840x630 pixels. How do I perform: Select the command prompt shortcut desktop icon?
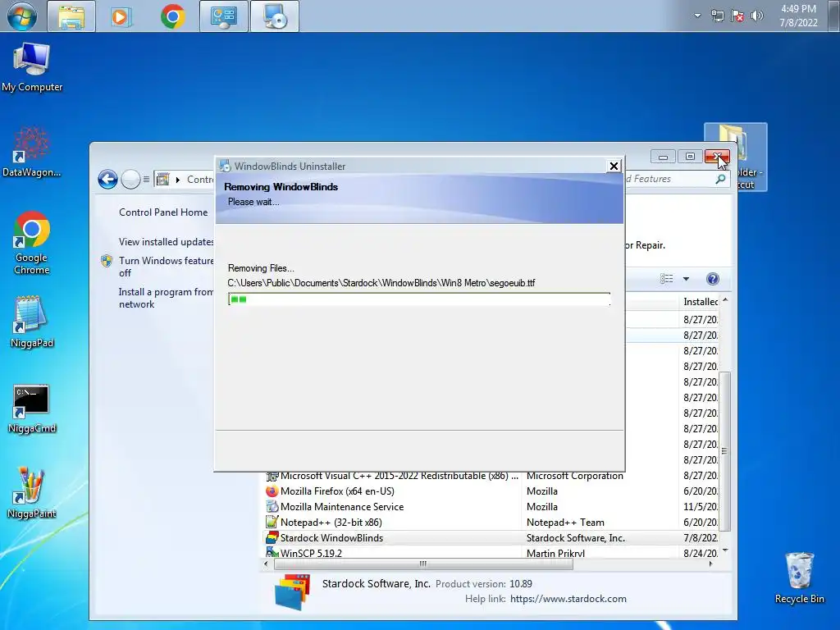point(32,409)
